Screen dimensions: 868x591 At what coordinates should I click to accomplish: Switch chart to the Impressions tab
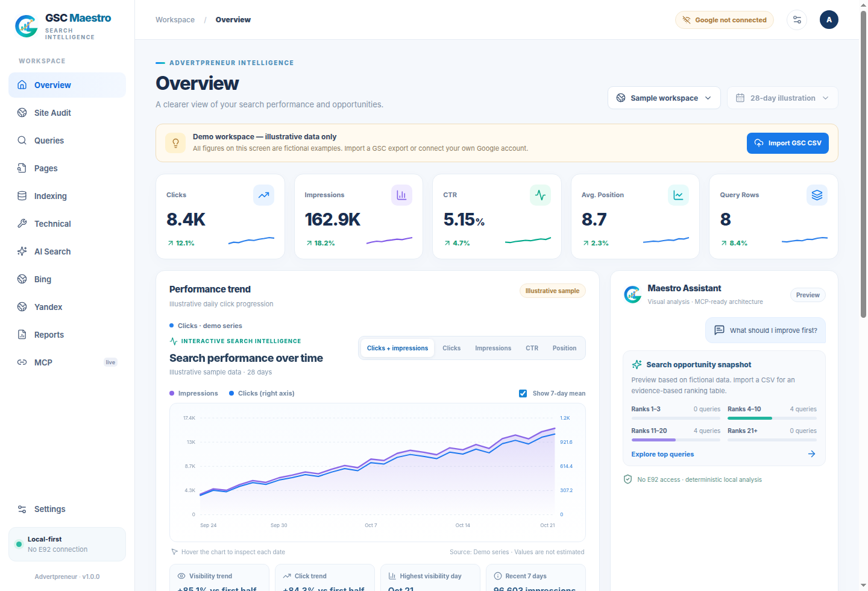point(493,348)
